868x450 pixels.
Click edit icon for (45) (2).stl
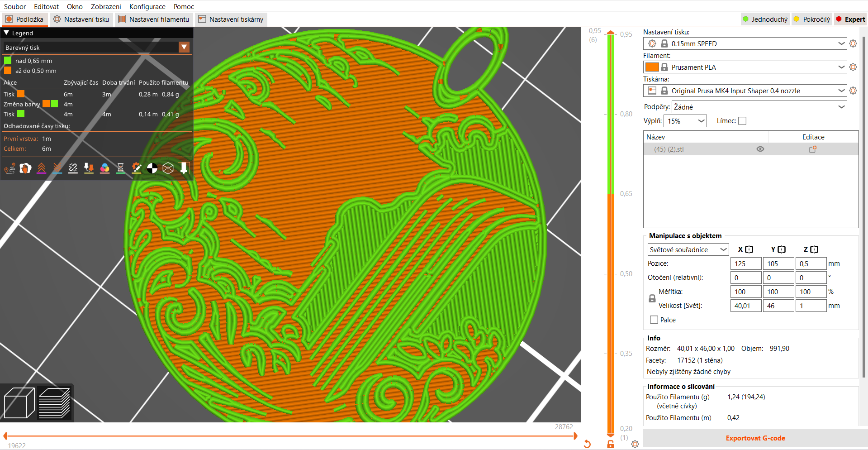tap(813, 149)
